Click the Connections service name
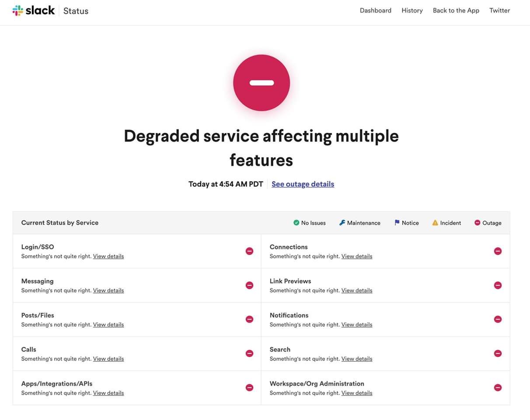Viewport: 530px width, 420px height. pyautogui.click(x=289, y=247)
